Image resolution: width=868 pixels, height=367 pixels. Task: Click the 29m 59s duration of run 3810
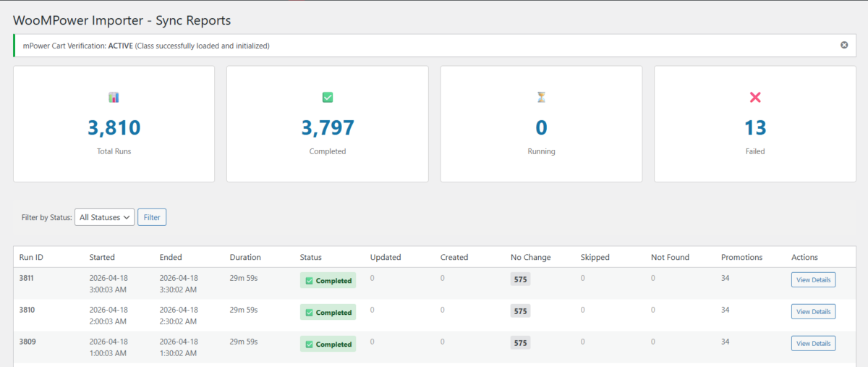[244, 310]
